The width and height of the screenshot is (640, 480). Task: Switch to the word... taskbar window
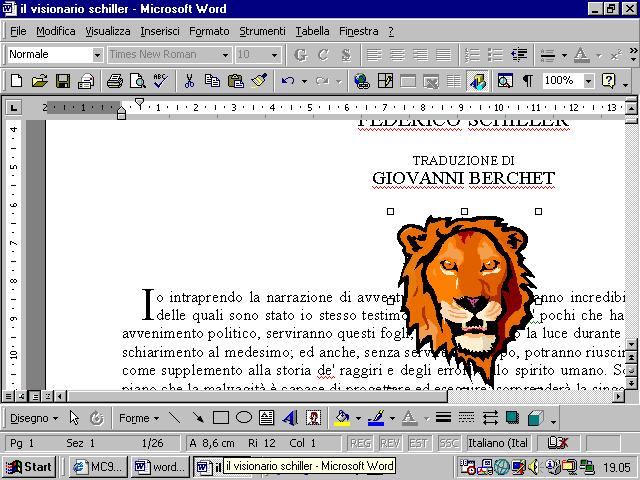[160, 467]
